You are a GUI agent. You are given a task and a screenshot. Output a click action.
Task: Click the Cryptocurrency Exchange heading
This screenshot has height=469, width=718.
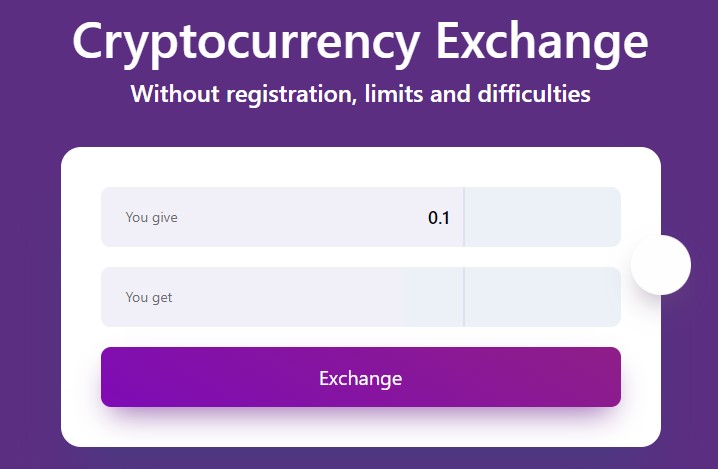point(360,42)
